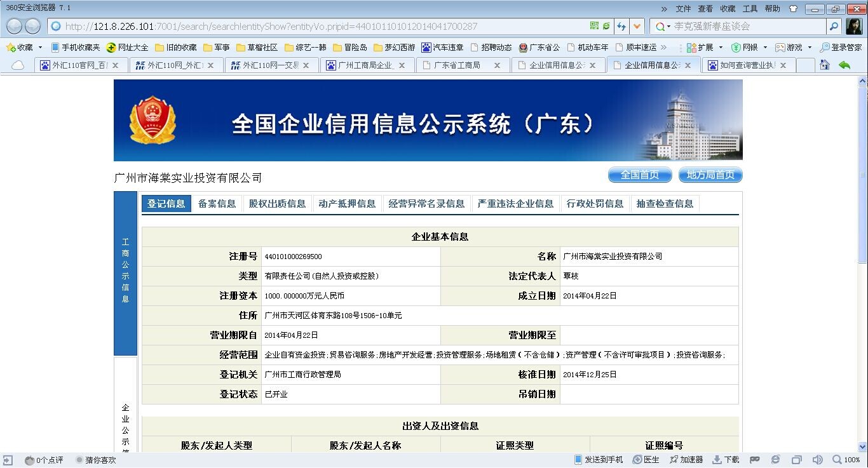Go back with the browser back arrow
Viewport: 868px width, 468px height.
pyautogui.click(x=14, y=26)
